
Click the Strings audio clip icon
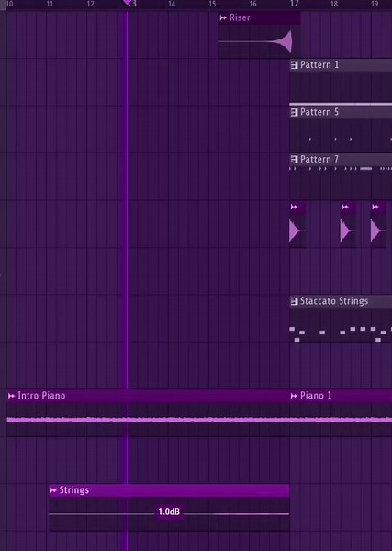[53, 490]
